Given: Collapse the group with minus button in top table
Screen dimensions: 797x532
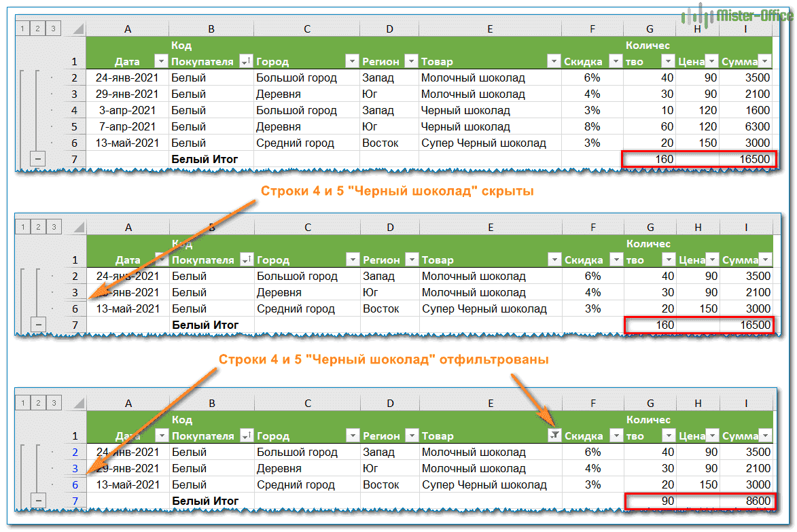Looking at the screenshot, I should pos(38,160).
